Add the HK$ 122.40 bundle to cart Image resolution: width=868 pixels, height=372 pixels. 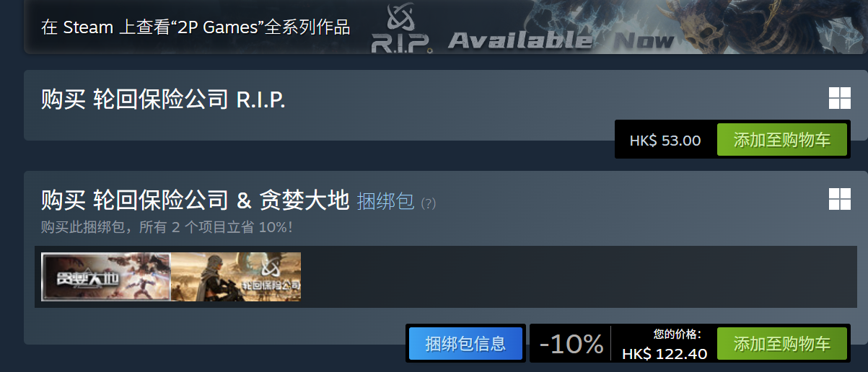tap(781, 343)
